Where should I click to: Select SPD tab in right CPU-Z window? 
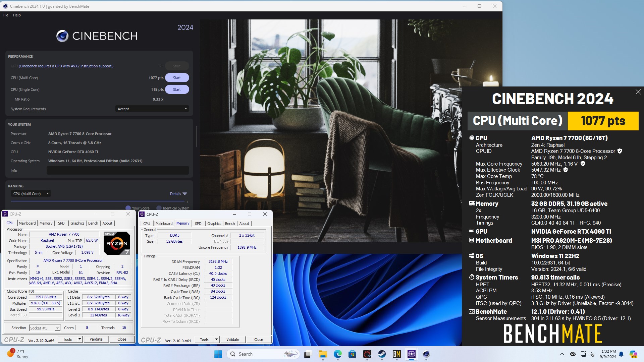198,224
